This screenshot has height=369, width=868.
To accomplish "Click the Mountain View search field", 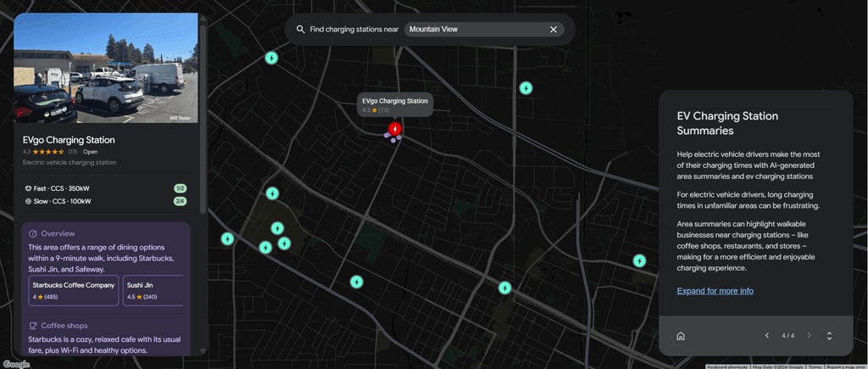I will click(x=484, y=30).
